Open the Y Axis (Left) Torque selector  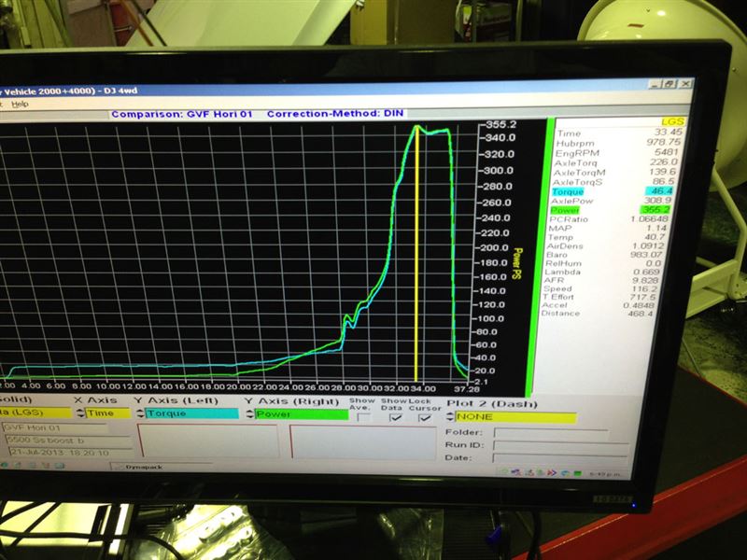pyautogui.click(x=191, y=413)
